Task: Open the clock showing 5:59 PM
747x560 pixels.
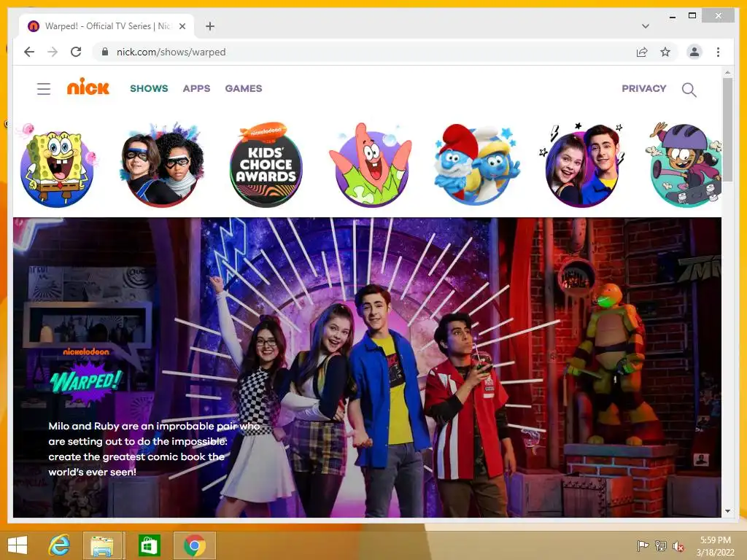Action: (x=715, y=546)
